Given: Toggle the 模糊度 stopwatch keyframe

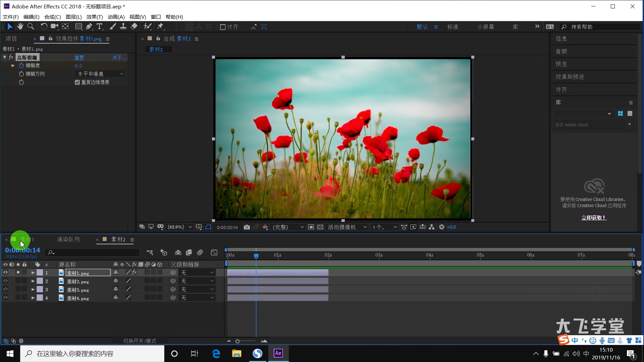Looking at the screenshot, I should pyautogui.click(x=21, y=65).
